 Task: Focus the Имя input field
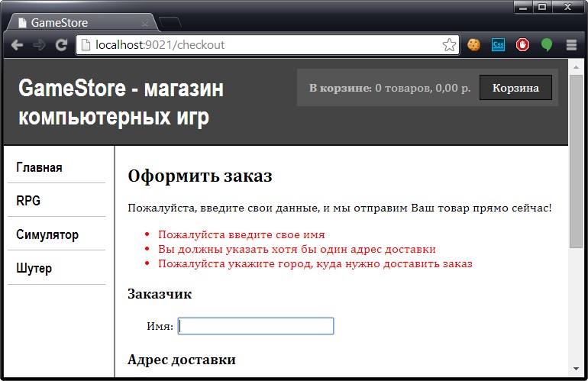click(256, 326)
